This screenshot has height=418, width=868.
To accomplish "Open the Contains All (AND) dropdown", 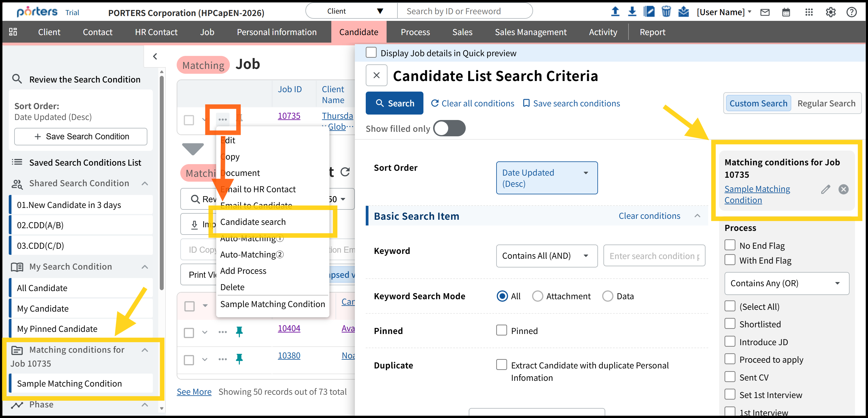I will click(x=547, y=256).
